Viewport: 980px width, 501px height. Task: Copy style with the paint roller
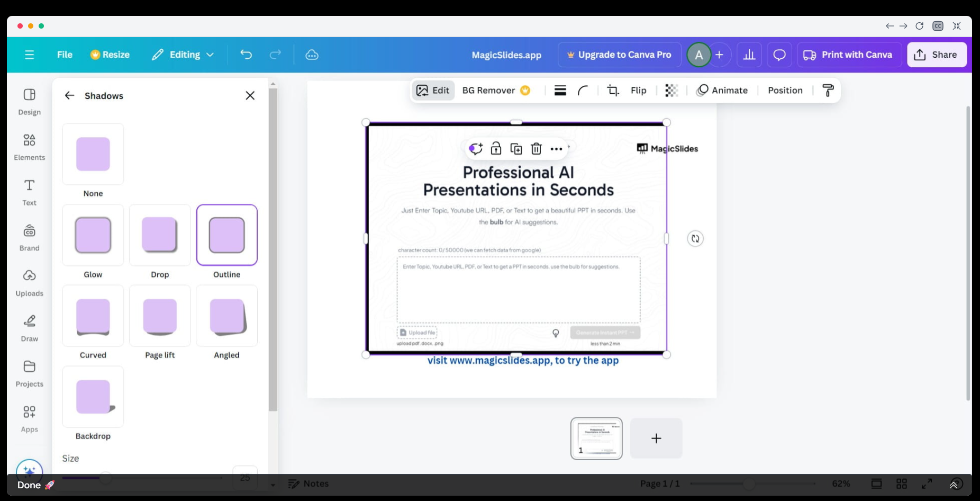click(x=828, y=91)
